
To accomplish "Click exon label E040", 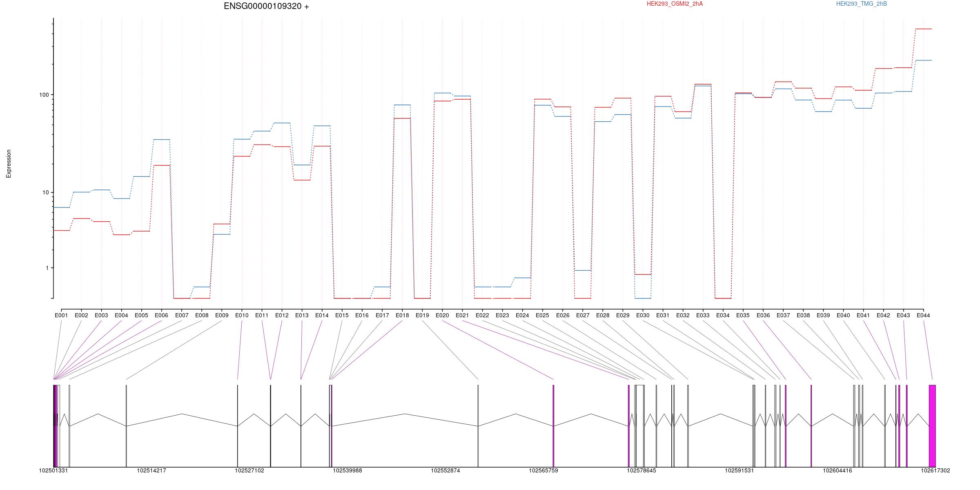I will 843,315.
